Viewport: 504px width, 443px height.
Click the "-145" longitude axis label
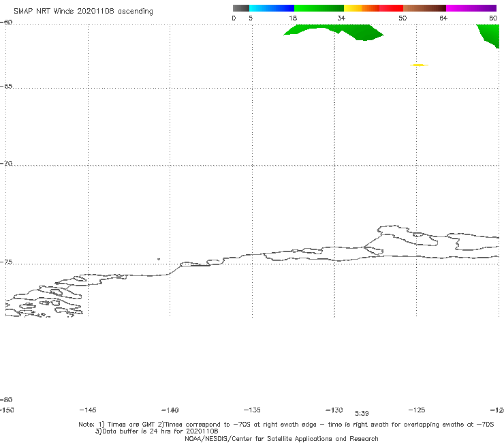pyautogui.click(x=88, y=410)
